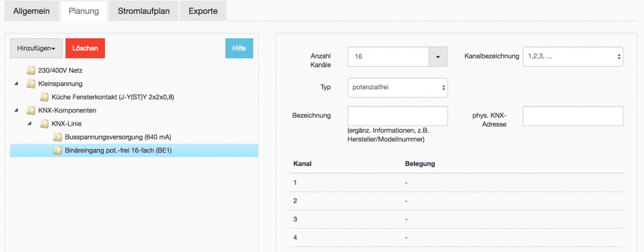Open the Typ select showing potenzialfrei

pos(397,87)
